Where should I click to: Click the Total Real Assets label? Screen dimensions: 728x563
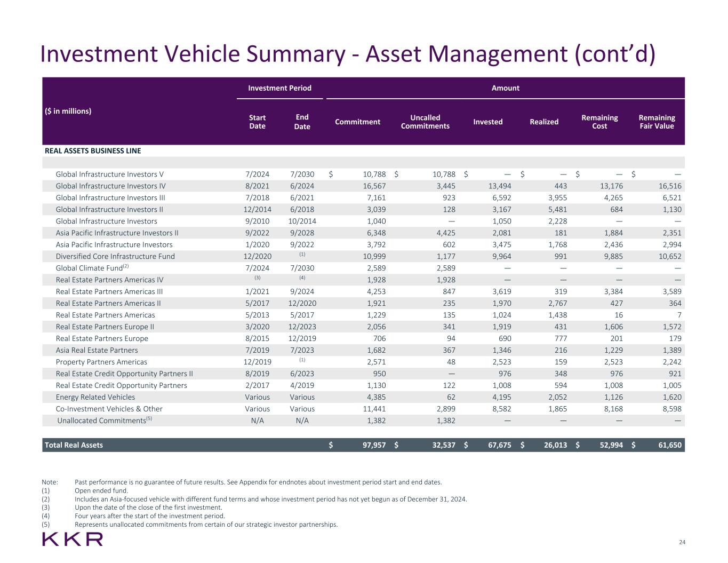(x=74, y=445)
